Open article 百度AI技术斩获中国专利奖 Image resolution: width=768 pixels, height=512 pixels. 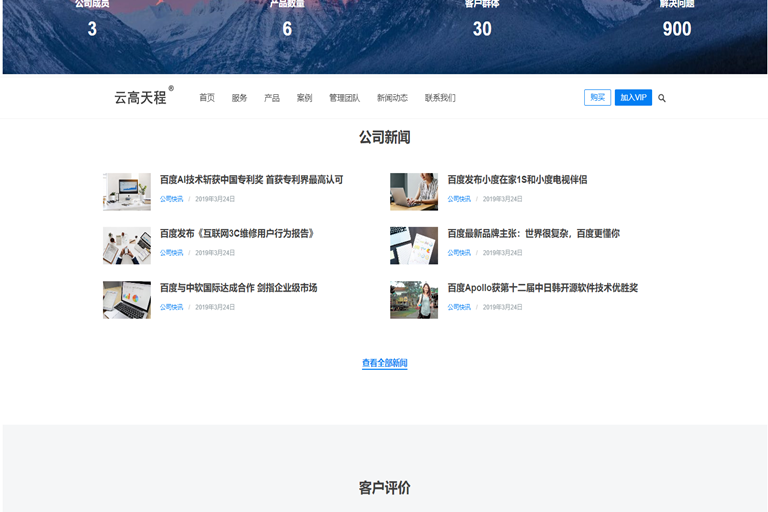point(251,180)
